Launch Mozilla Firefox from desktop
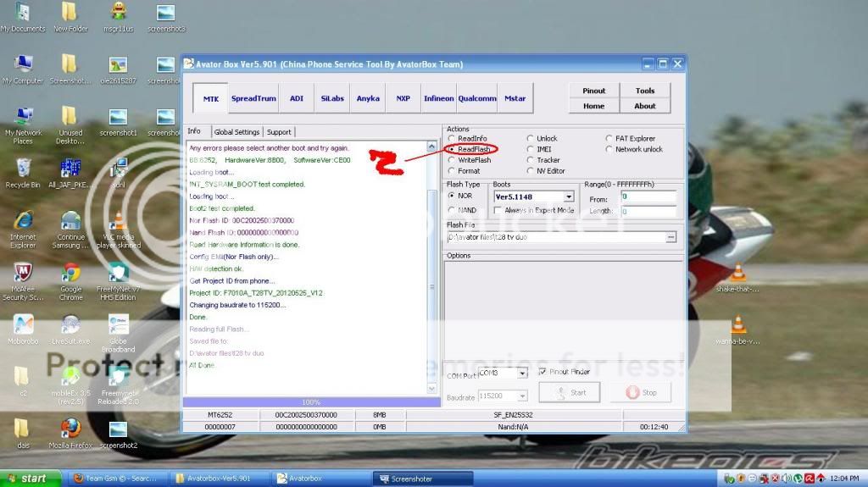The image size is (868, 487). [x=70, y=434]
